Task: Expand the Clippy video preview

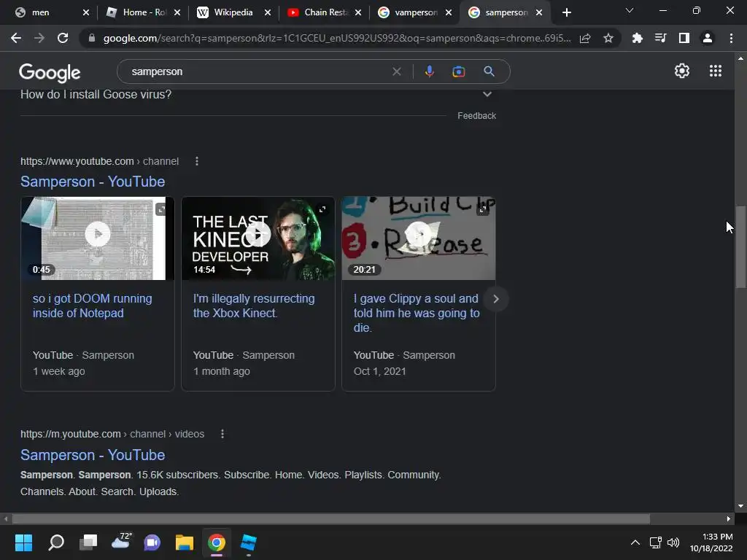Action: 483,209
